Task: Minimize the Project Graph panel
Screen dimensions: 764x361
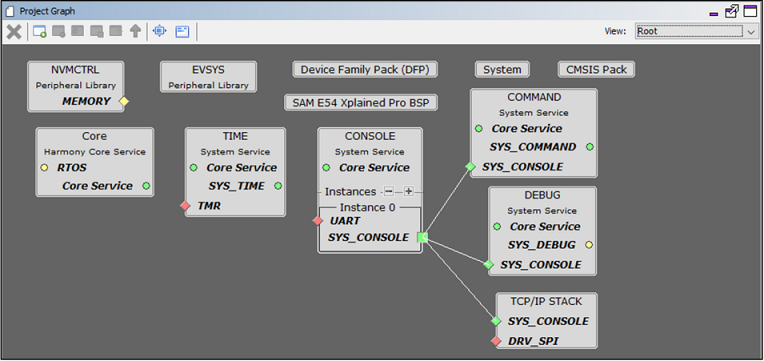Action: (x=714, y=13)
